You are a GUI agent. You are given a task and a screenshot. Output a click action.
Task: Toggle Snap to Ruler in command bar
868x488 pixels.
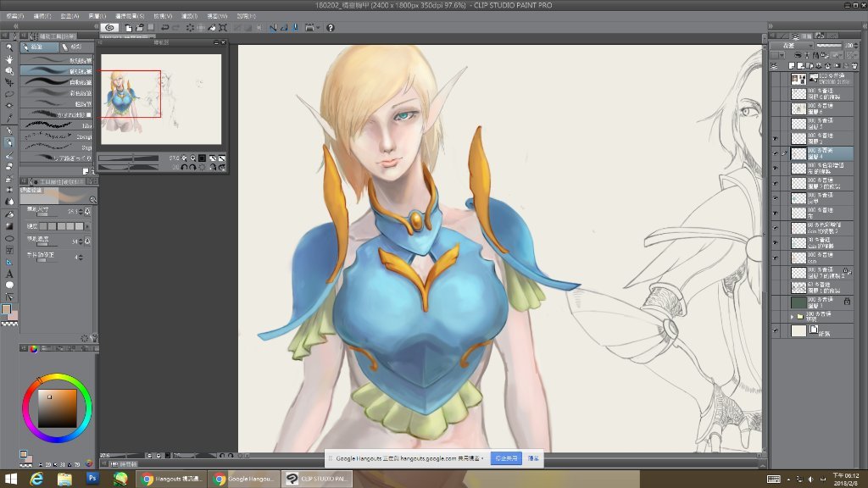(x=273, y=28)
